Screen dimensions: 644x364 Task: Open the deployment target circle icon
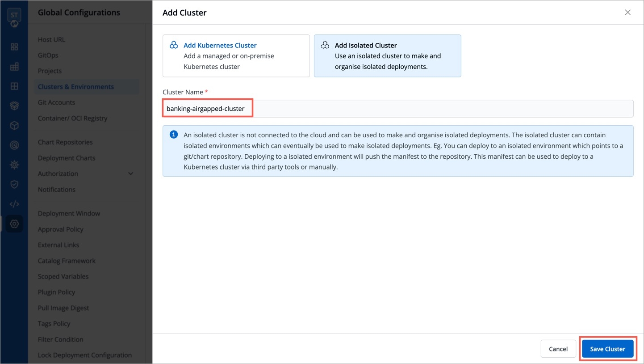14,145
